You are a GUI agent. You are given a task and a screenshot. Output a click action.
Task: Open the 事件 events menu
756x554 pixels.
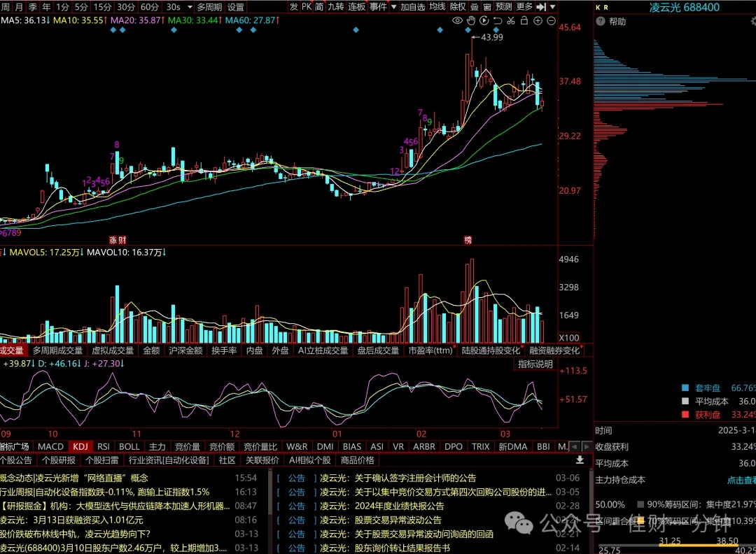click(379, 7)
